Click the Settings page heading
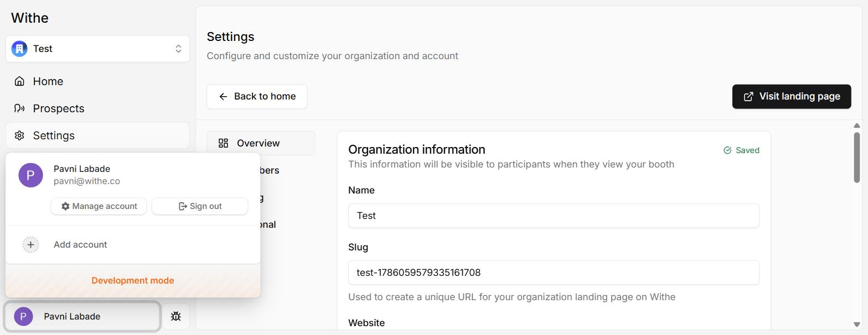This screenshot has width=868, height=335. pos(230,36)
